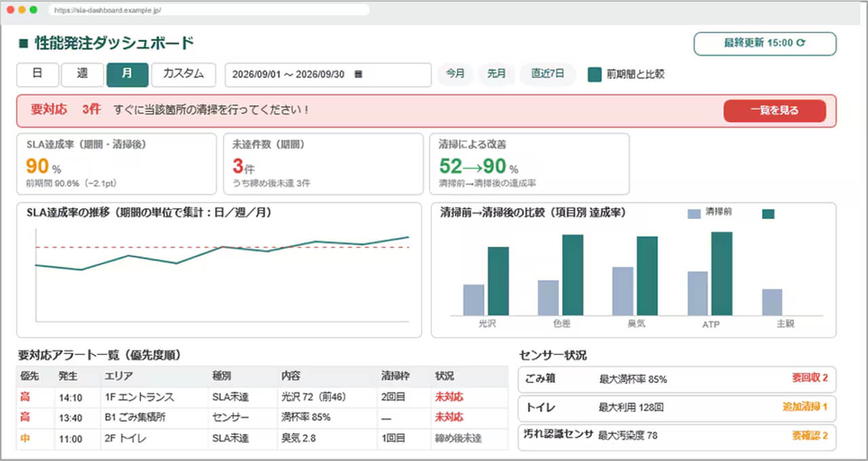This screenshot has width=868, height=461.
Task: Click the dark green legend swatch
Action: point(768,214)
